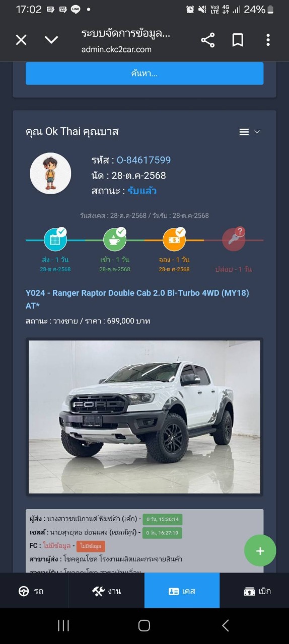Tap the coffee cup step icon for เข้า
The height and width of the screenshot is (644, 289).
coord(115,239)
